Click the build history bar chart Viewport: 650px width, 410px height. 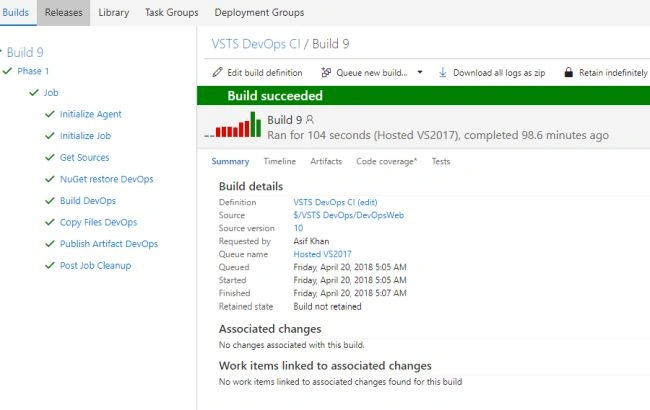[x=233, y=125]
